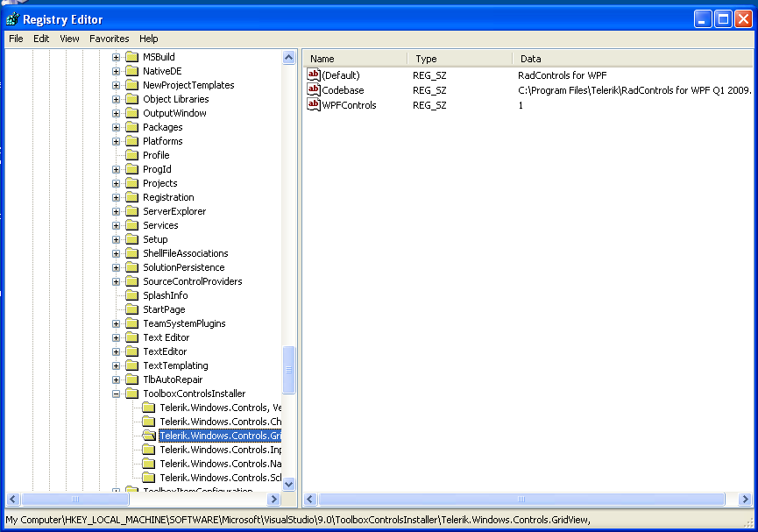Select the Codebase value name

coord(343,90)
